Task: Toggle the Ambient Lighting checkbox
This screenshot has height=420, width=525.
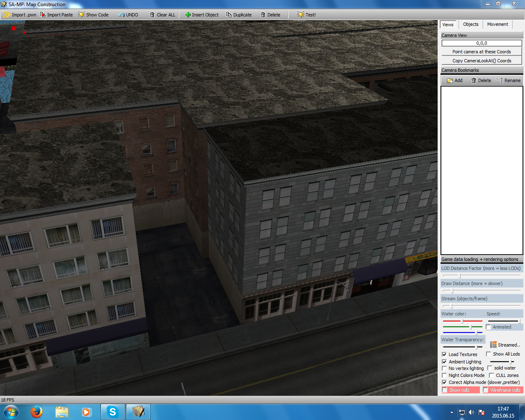Action: (444, 362)
